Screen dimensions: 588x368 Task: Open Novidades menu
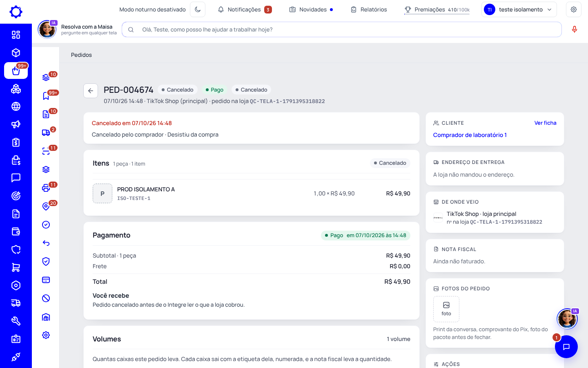[311, 9]
